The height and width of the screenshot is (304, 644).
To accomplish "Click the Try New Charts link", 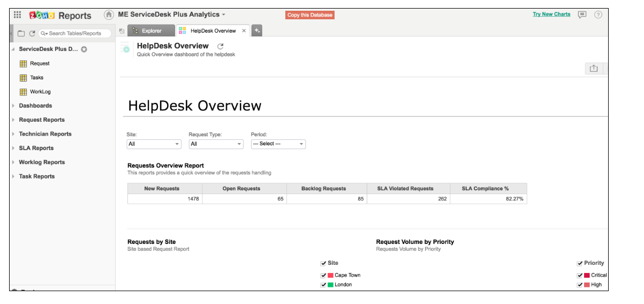I will point(551,14).
